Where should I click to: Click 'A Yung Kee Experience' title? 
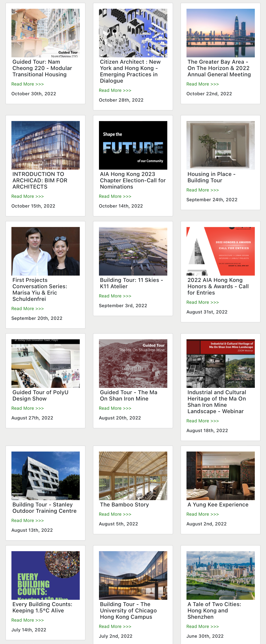pos(218,505)
